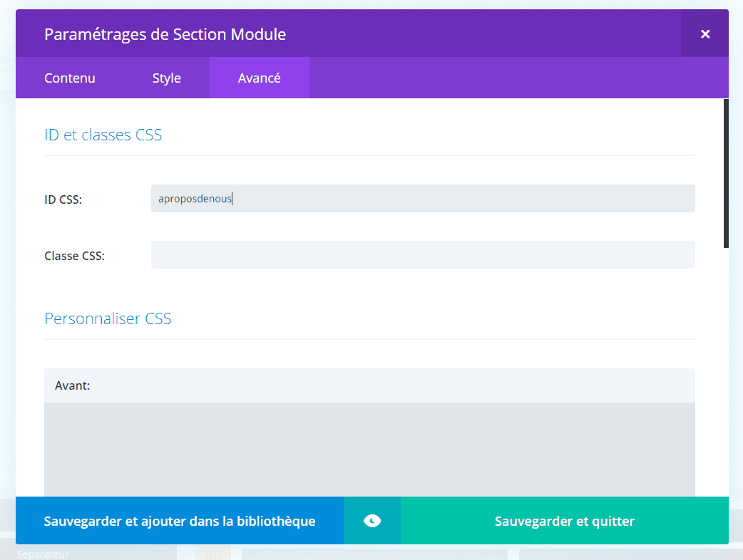
Task: Select the Séparateur item behind the dialog
Action: (43, 554)
